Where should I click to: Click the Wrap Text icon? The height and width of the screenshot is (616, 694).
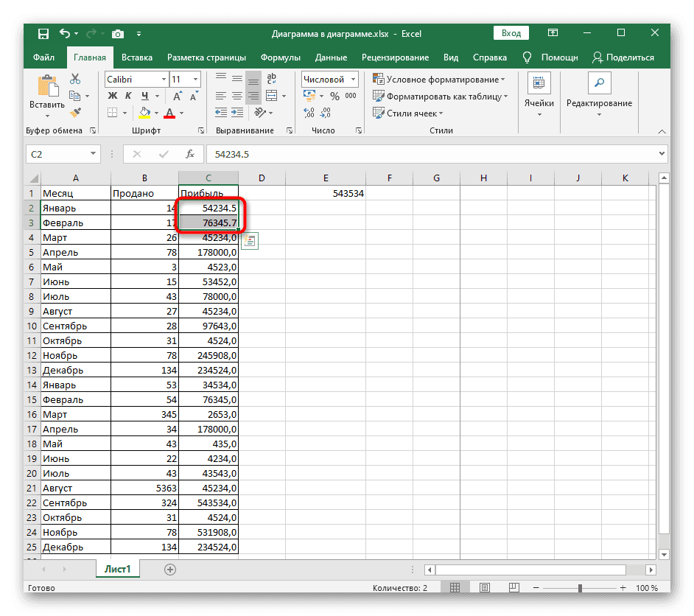[271, 79]
